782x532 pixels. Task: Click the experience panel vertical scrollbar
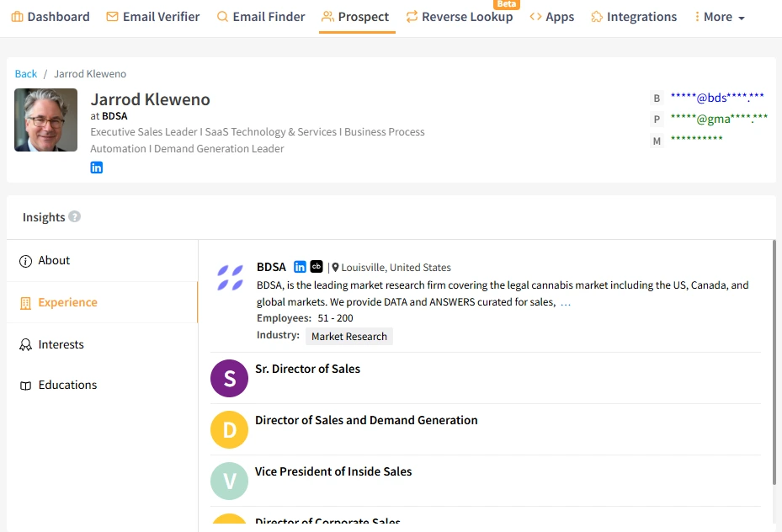click(774, 362)
